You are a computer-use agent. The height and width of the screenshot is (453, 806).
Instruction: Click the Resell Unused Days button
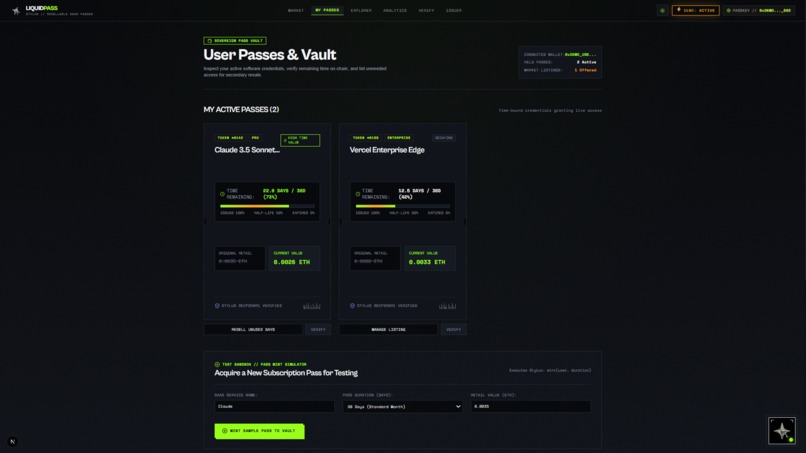pos(253,330)
